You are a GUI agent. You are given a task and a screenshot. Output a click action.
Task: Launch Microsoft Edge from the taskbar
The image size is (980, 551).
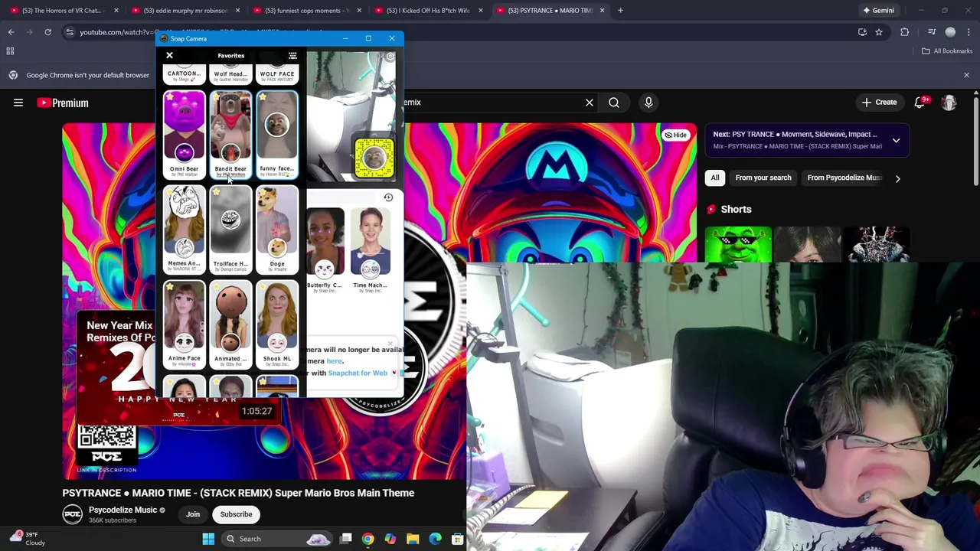[435, 539]
